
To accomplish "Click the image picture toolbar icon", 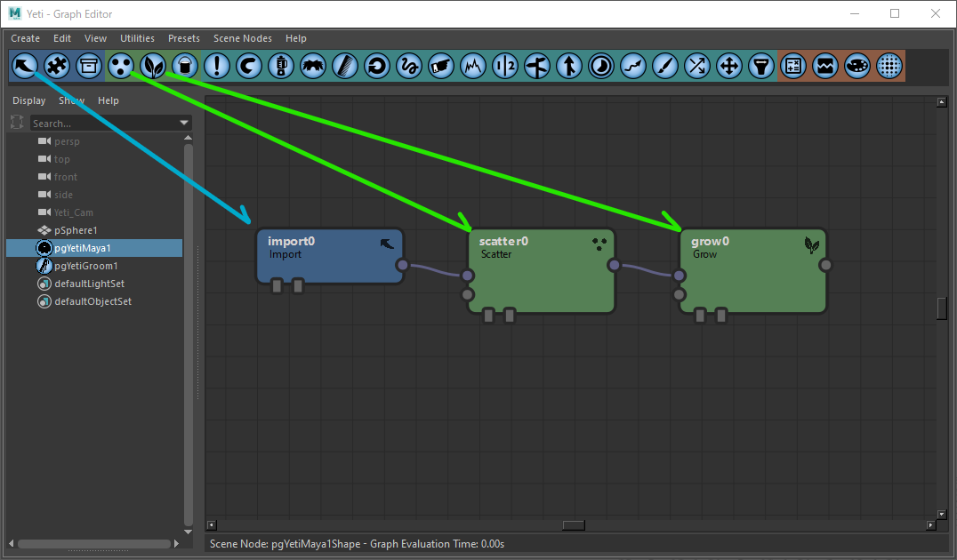I will coord(825,66).
